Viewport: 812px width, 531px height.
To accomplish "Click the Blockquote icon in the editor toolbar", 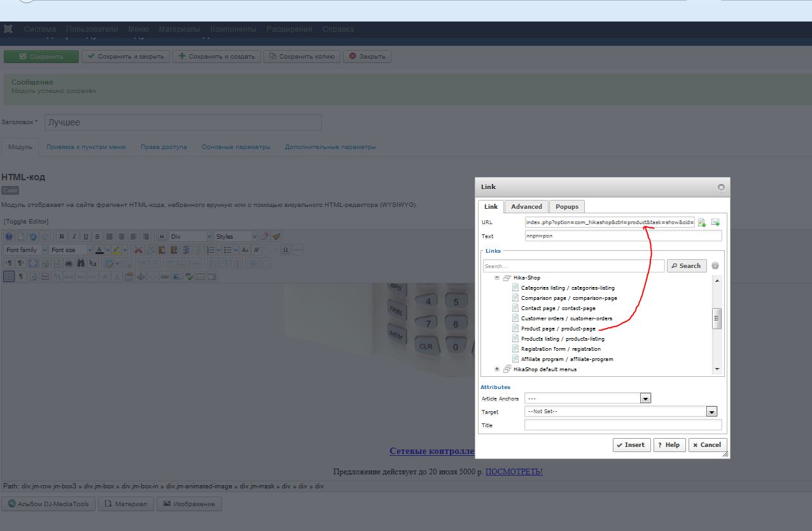I will [x=162, y=236].
